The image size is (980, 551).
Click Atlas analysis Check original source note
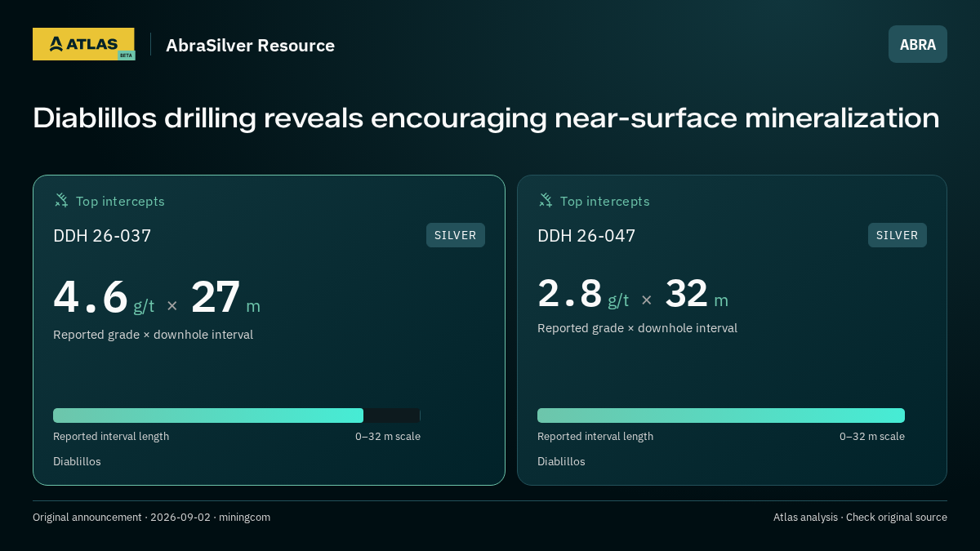pos(860,518)
